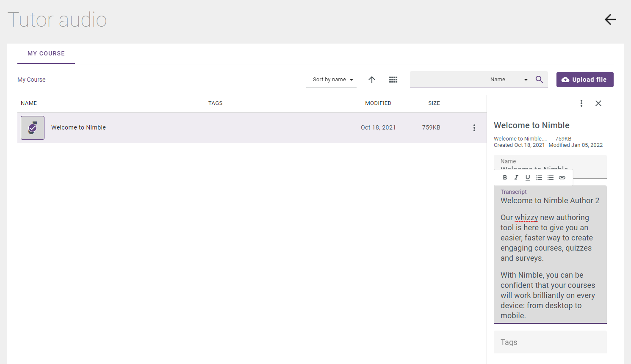Viewport: 631px width, 364px height.
Task: Go back using the arrow icon
Action: click(610, 19)
